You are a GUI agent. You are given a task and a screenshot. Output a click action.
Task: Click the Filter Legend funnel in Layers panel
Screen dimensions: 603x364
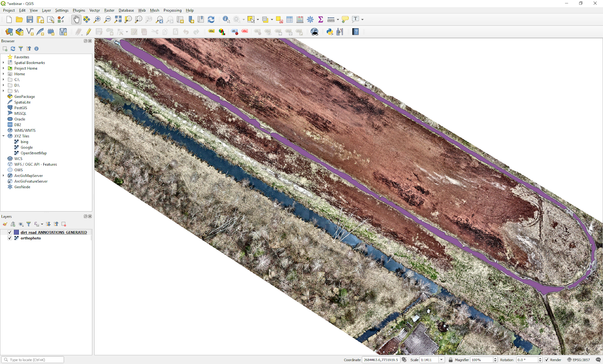tap(29, 224)
